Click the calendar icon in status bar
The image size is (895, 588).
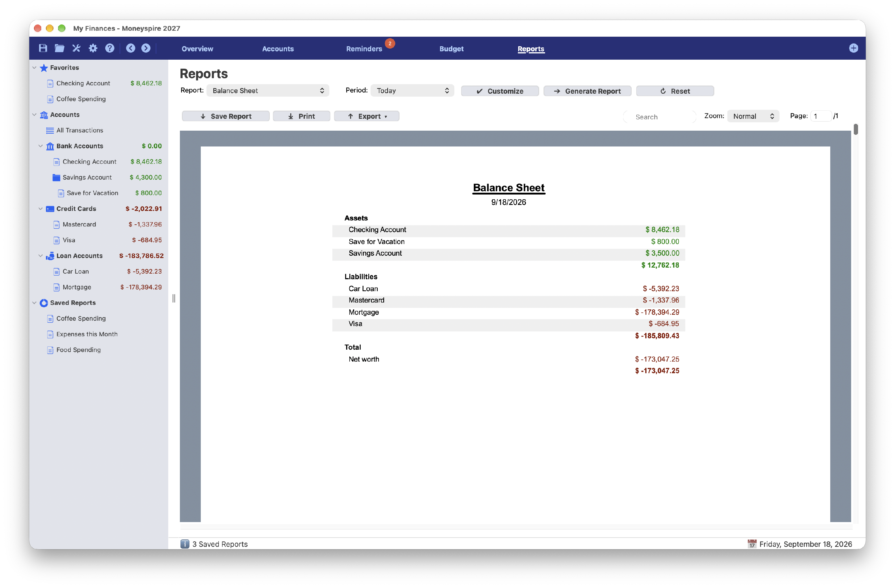752,544
